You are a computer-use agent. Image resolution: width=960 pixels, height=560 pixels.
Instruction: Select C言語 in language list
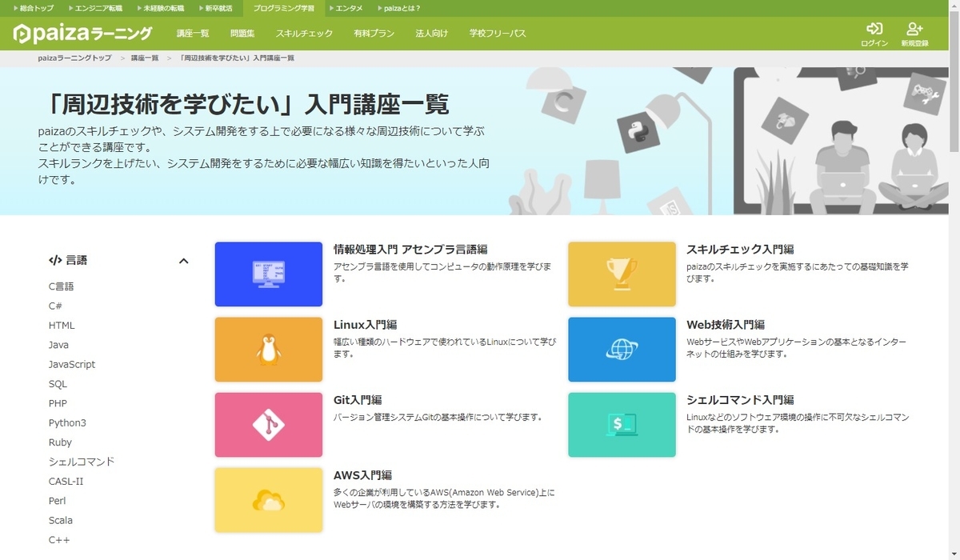pos(61,286)
